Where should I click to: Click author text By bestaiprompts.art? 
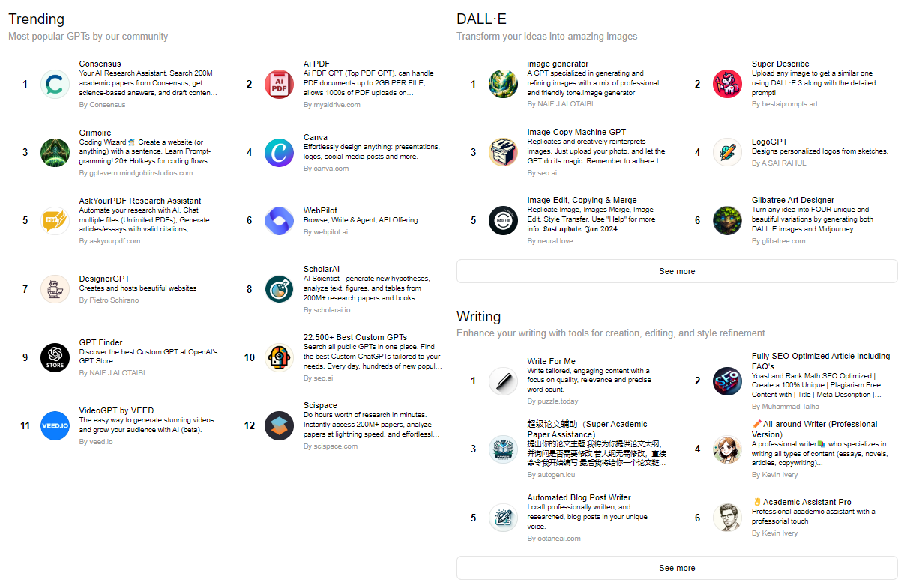tap(785, 104)
